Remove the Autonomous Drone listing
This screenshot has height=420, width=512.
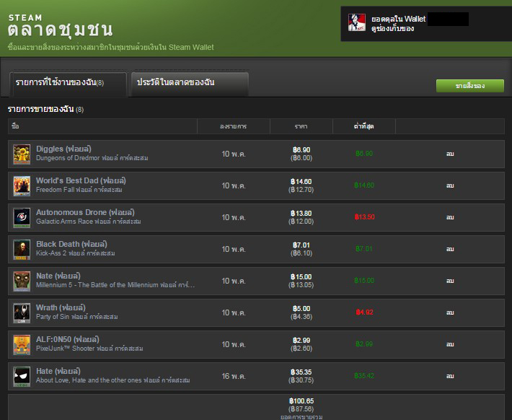(450, 217)
